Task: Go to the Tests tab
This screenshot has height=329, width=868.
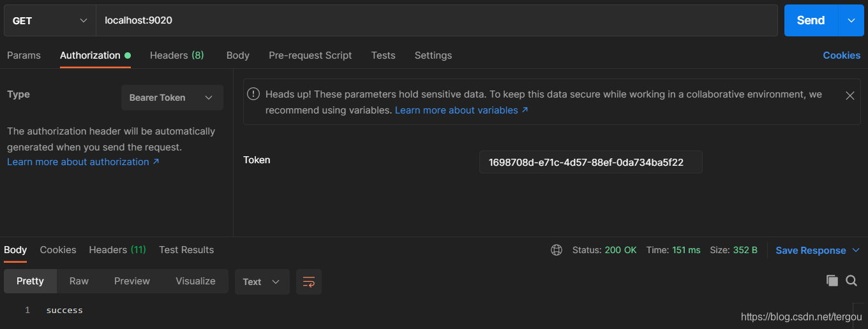Action: tap(383, 55)
